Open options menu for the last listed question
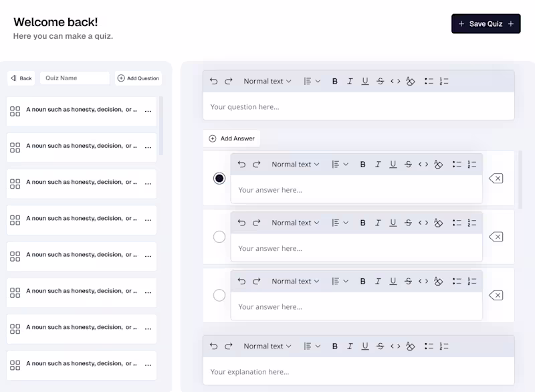 148,365
